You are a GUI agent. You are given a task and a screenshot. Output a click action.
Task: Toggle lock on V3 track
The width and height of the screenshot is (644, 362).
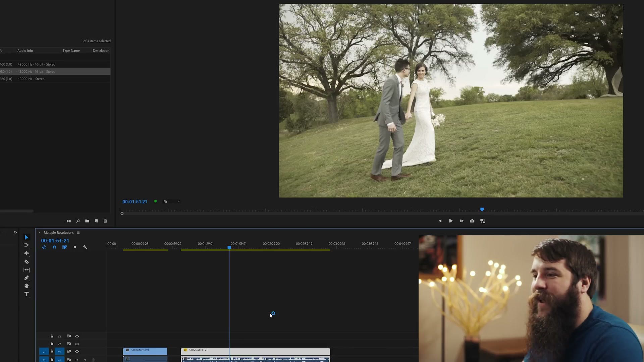pyautogui.click(x=52, y=336)
